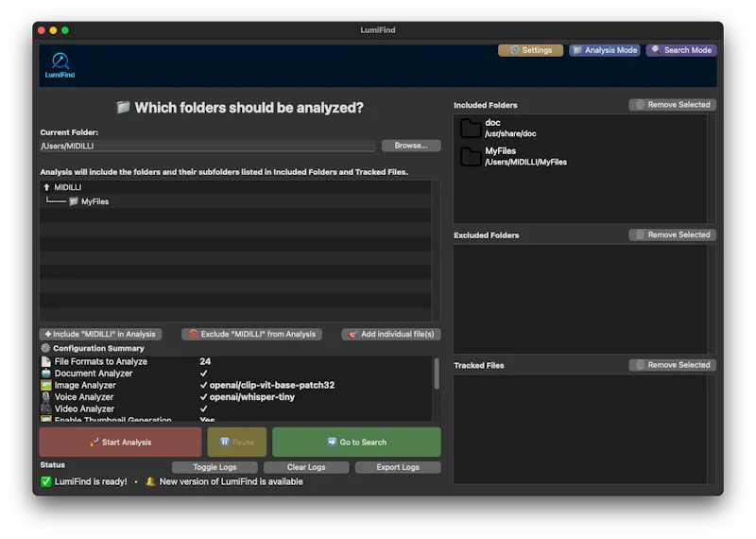Click the Tracked Files list scrollbar
Screen dimensions: 756x539
coord(712,429)
